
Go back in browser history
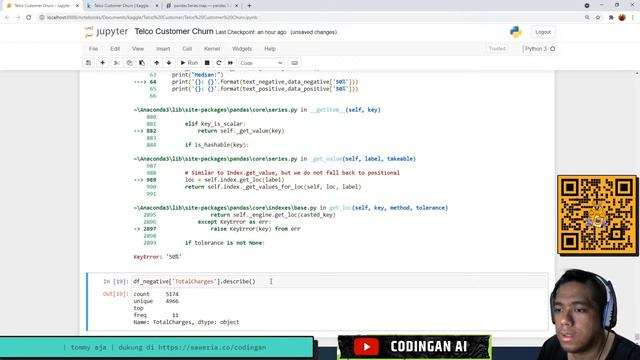coord(7,17)
